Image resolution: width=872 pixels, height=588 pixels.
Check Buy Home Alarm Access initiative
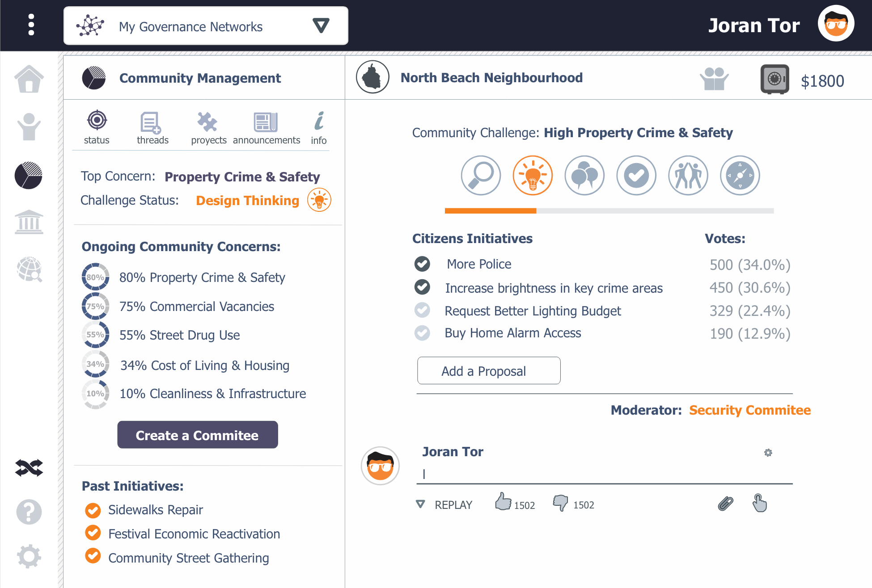[422, 333]
